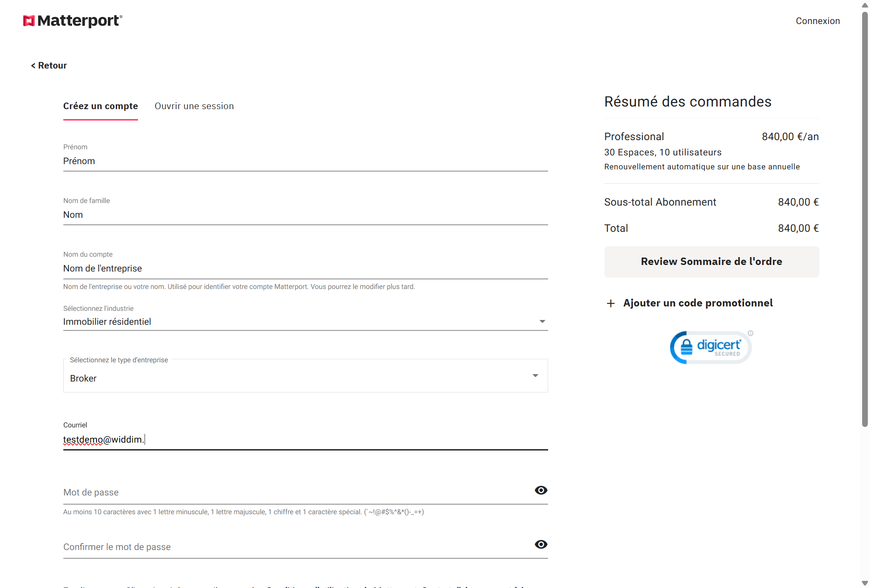This screenshot has width=870, height=588.
Task: Click the scrollbar down arrow
Action: click(x=865, y=583)
